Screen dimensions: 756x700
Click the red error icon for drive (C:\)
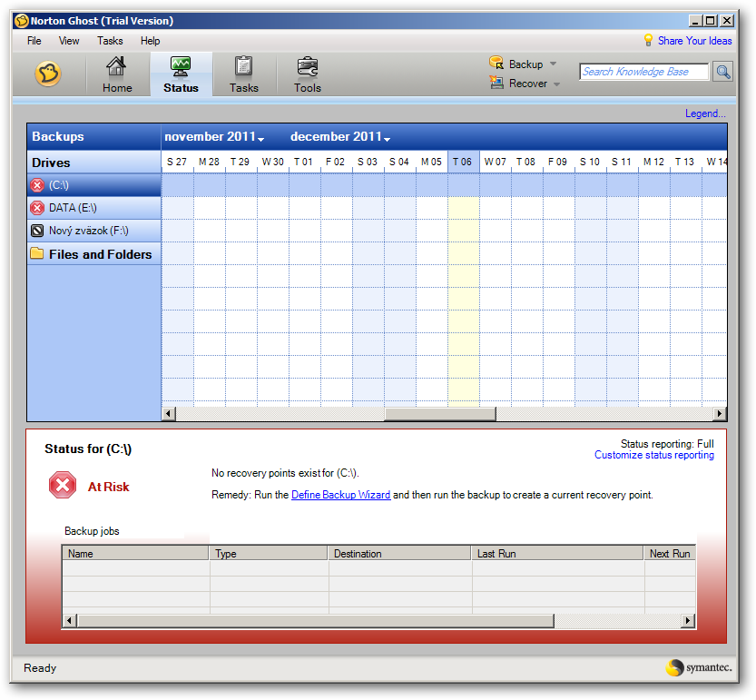click(x=37, y=185)
